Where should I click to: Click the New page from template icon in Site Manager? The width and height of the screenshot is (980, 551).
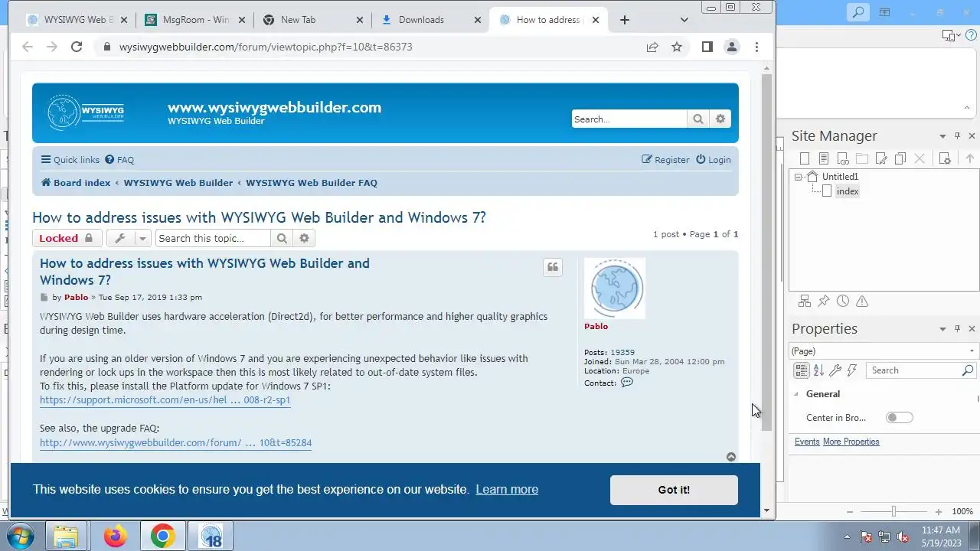click(x=823, y=158)
